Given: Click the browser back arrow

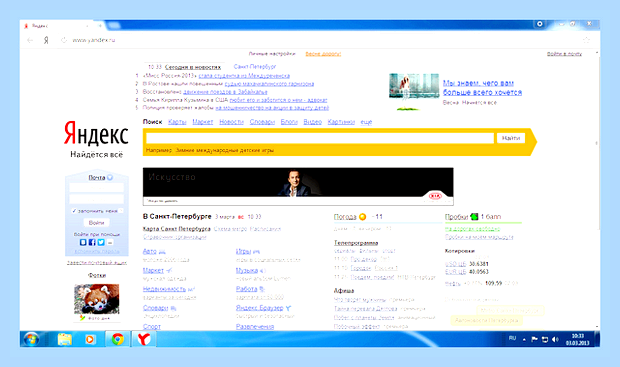Looking at the screenshot, I should (x=30, y=40).
